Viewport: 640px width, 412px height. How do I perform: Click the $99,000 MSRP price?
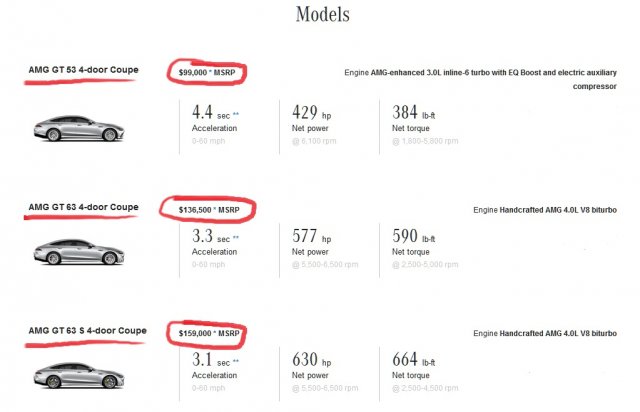[x=206, y=73]
